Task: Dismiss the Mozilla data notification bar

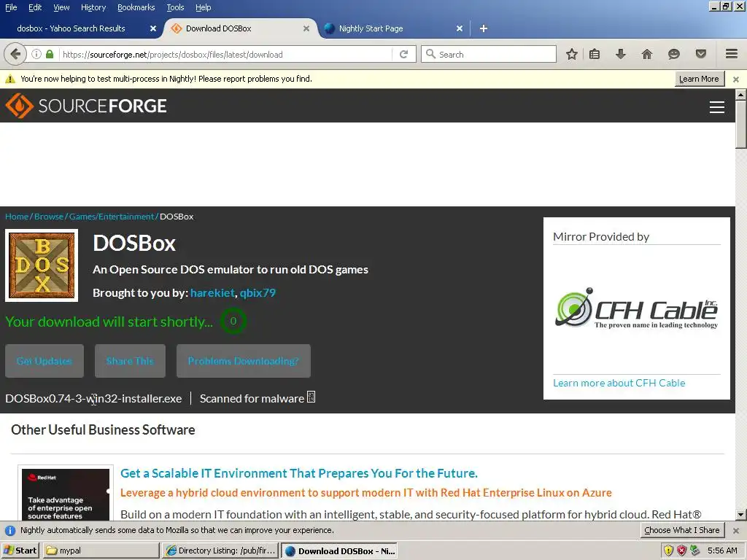Action: pyautogui.click(x=736, y=531)
